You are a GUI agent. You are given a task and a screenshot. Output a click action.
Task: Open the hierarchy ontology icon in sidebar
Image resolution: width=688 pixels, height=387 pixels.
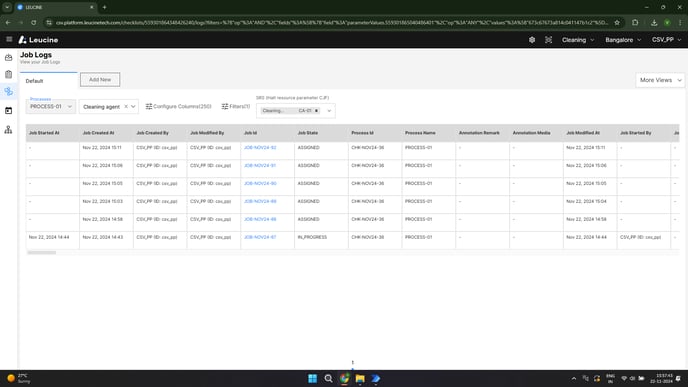[8, 130]
